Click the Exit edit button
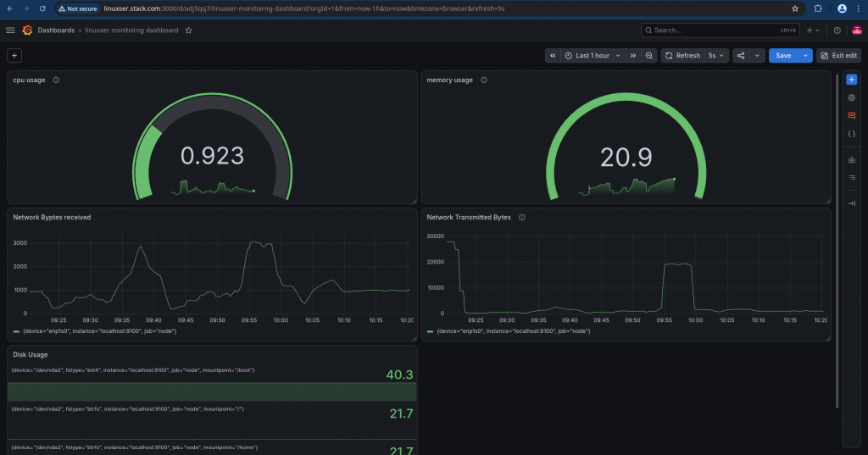The width and height of the screenshot is (868, 455). click(x=838, y=55)
